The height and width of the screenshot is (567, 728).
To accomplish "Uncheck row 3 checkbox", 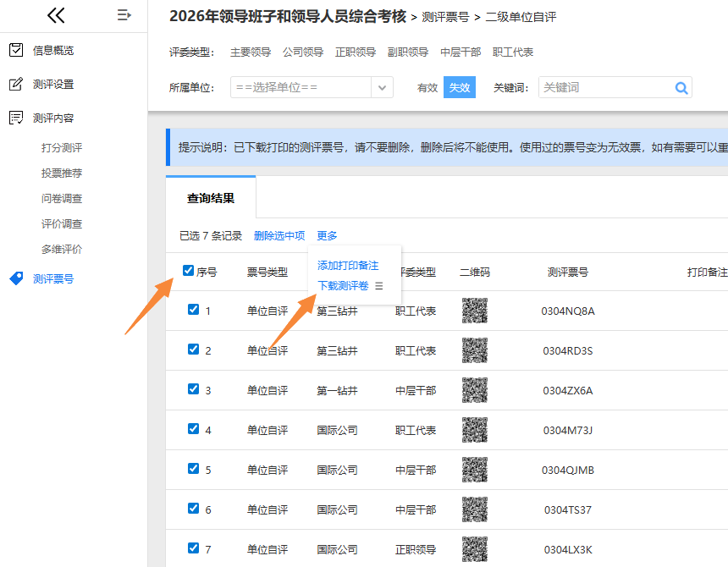I will 193,388.
